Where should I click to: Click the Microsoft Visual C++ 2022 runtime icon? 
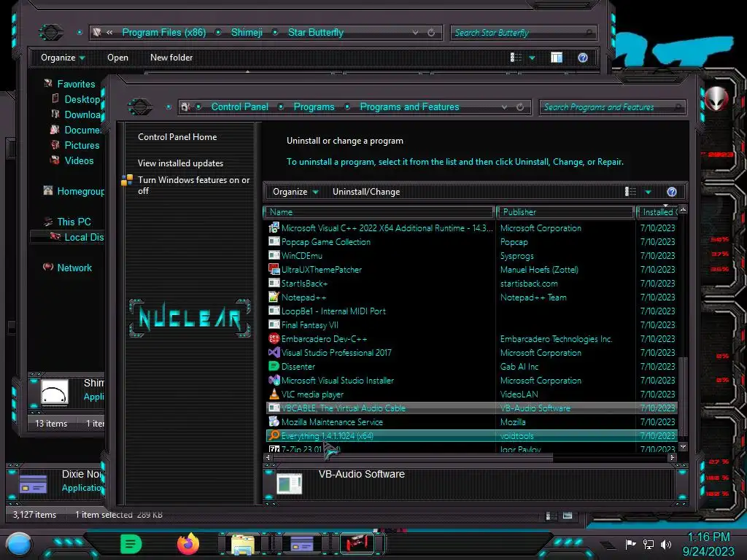pyautogui.click(x=274, y=227)
